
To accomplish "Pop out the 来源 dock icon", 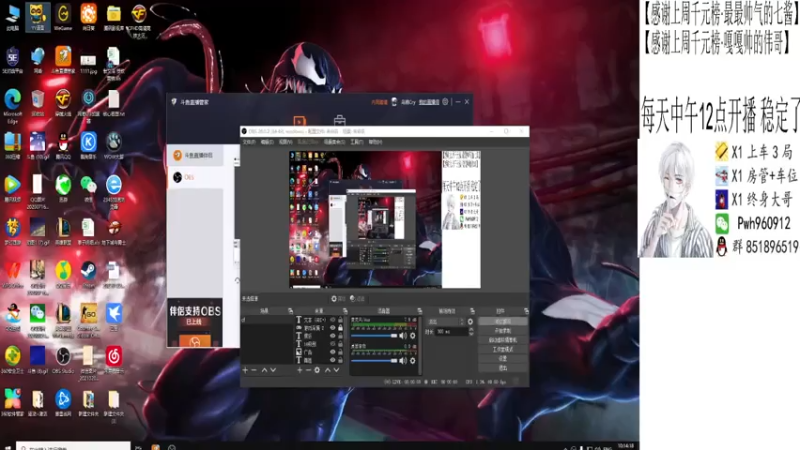I will [345, 311].
